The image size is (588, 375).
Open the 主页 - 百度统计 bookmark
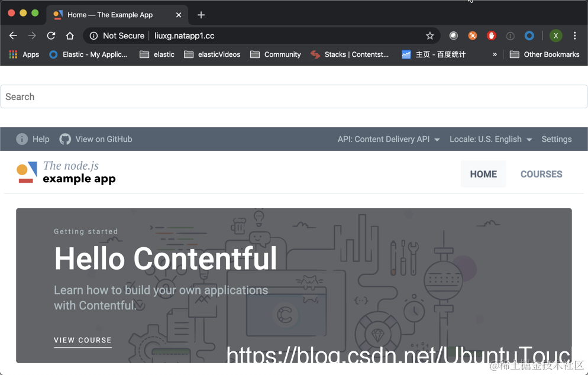tap(434, 54)
